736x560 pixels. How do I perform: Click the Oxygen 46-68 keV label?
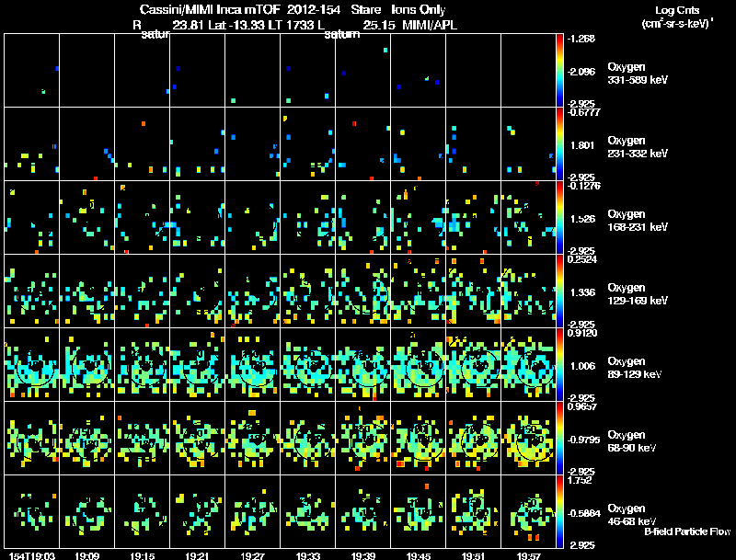coord(631,515)
